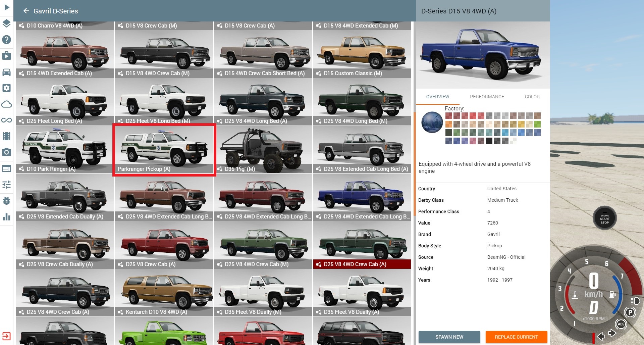
Task: Click the right turn signal arrow
Action: tap(612, 333)
